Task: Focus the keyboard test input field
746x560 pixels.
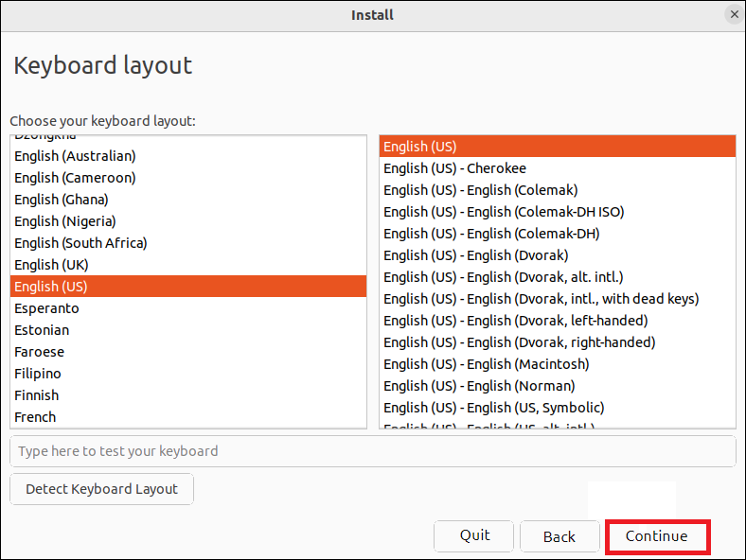Action: 372,451
